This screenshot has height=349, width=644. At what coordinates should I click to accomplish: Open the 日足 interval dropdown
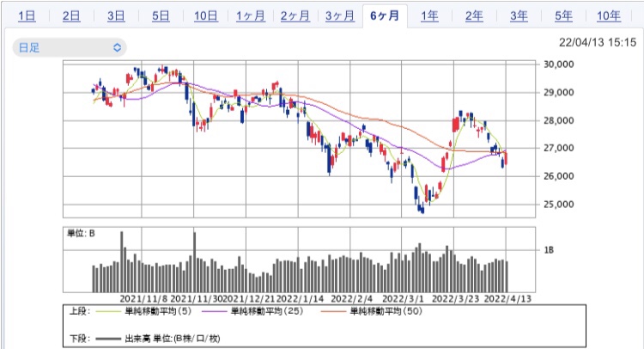pos(70,47)
